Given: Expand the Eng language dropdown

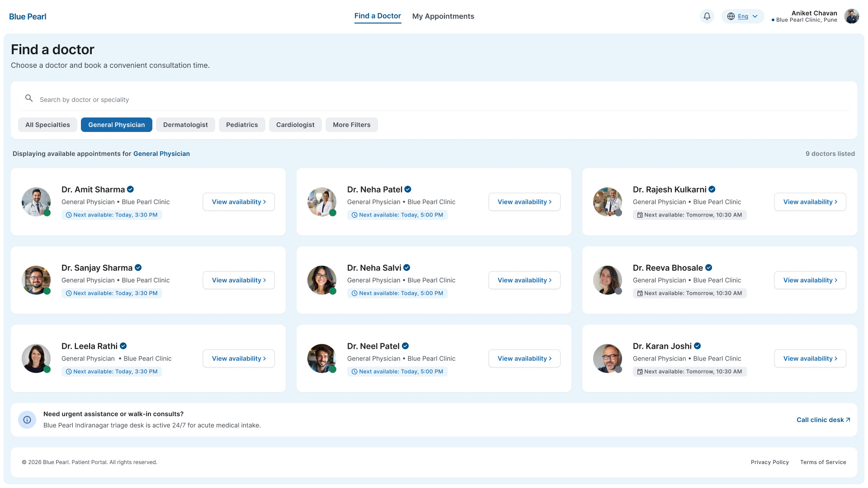Looking at the screenshot, I should click(x=743, y=16).
